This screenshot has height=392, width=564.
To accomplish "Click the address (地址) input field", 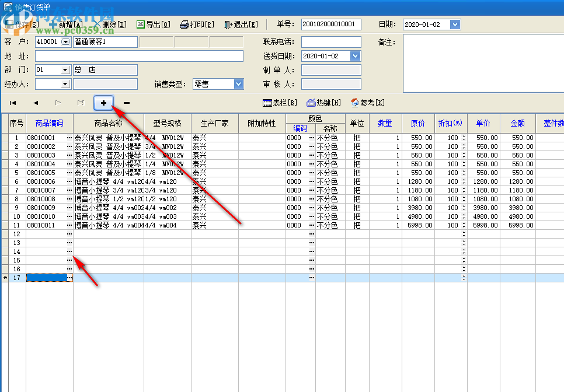I will [139, 56].
